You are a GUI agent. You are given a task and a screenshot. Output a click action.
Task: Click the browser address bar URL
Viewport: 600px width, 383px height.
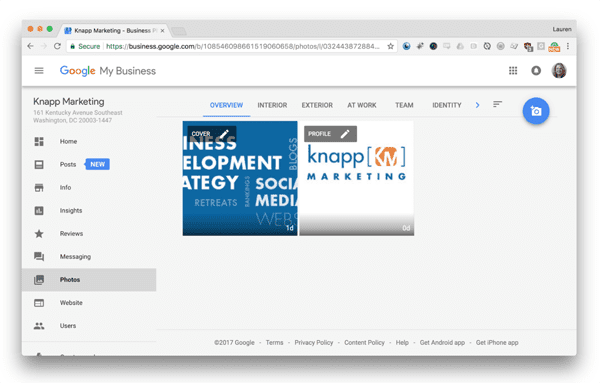[243, 46]
